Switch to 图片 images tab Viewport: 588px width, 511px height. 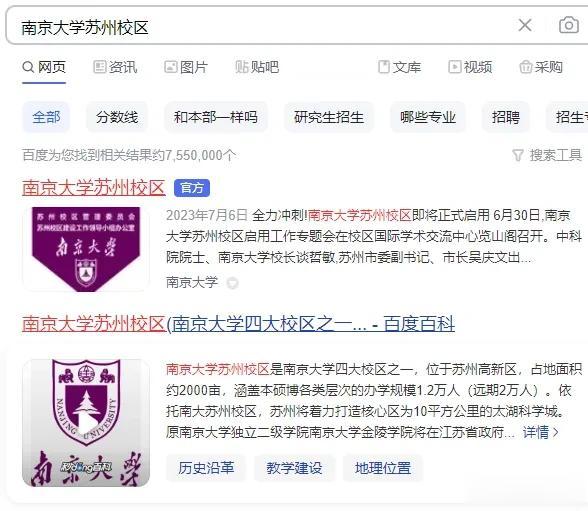point(186,67)
